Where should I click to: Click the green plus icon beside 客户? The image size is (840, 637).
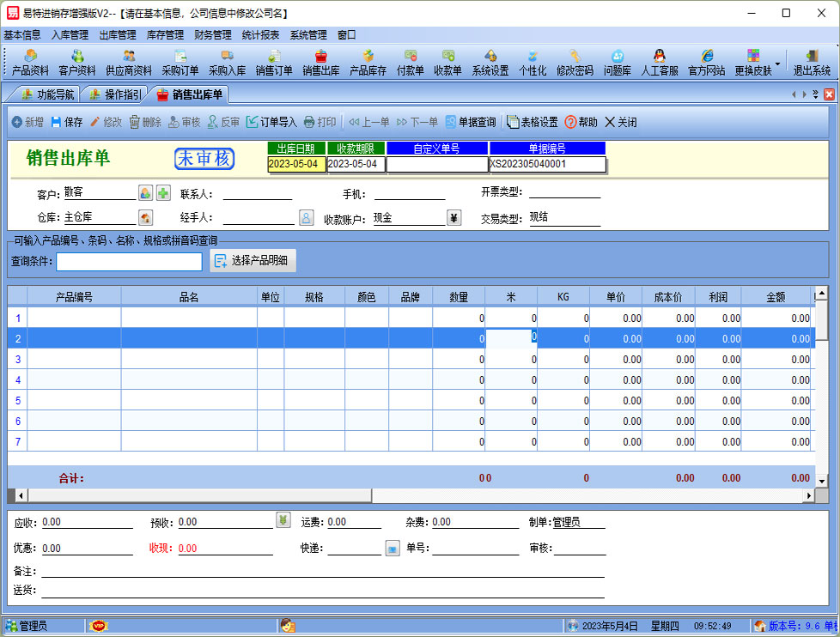[x=163, y=193]
